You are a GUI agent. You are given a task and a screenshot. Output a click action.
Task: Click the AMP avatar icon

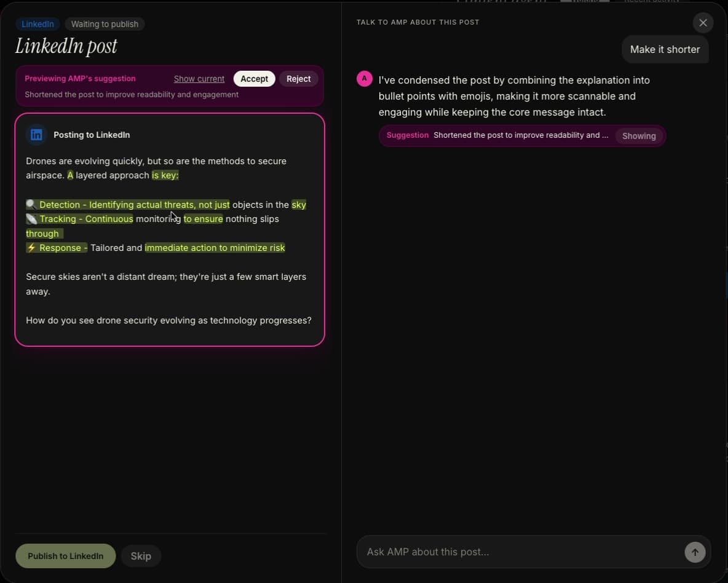364,79
